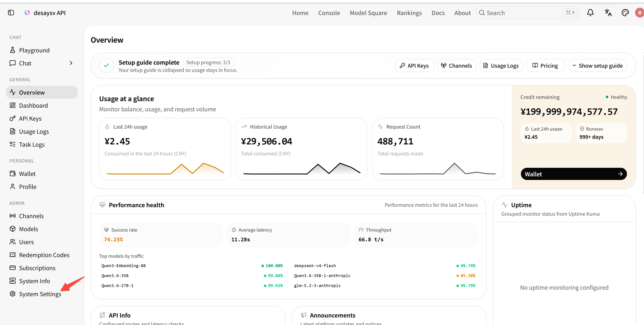Image resolution: width=644 pixels, height=325 pixels.
Task: Open Channels broadcast icon in sidebar
Action: [x=13, y=216]
